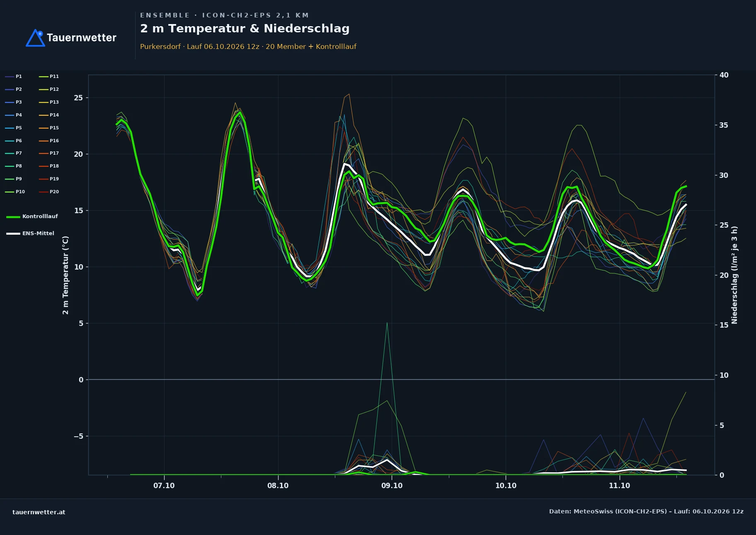Click the −5 temperature axis tick label

coord(78,436)
